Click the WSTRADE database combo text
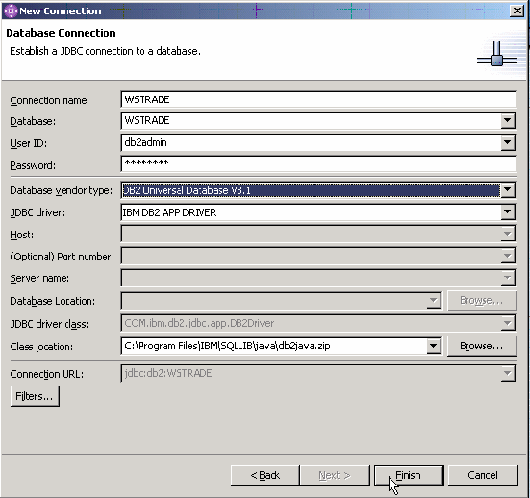Image resolution: width=530 pixels, height=498 pixels. coord(311,121)
